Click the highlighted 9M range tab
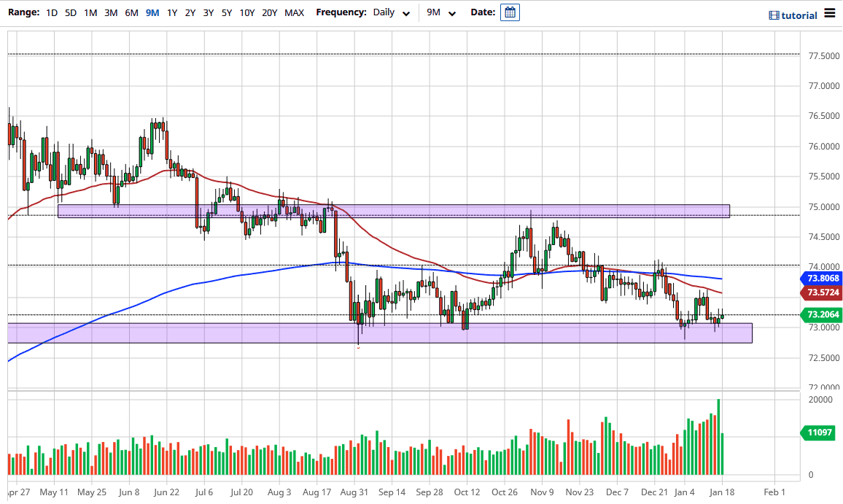Screen dimensions: 843x504 [151, 12]
